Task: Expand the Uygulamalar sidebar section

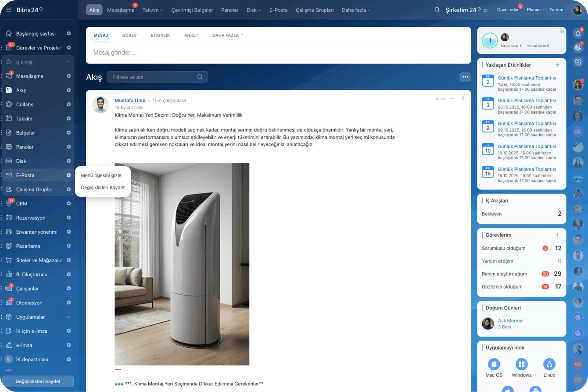Action: 68,317
